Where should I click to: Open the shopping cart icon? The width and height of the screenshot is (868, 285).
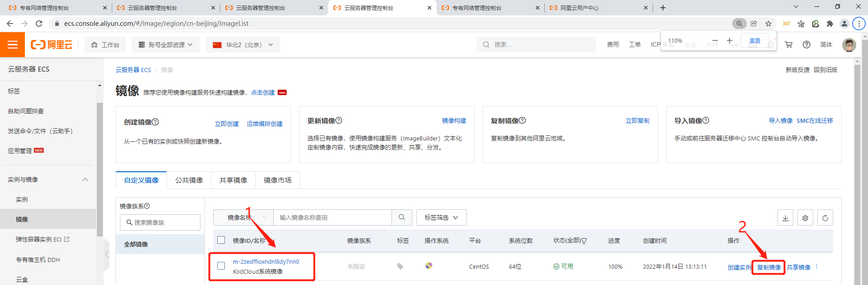788,44
